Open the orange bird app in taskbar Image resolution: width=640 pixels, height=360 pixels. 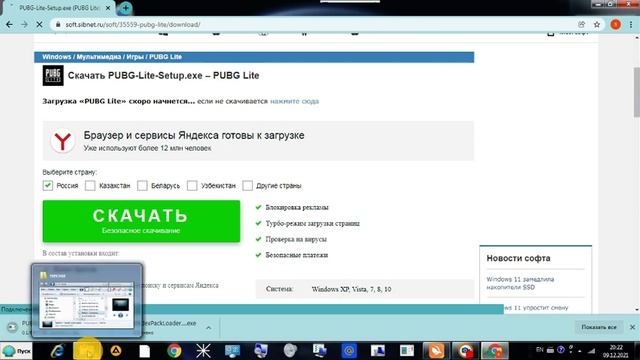click(436, 351)
